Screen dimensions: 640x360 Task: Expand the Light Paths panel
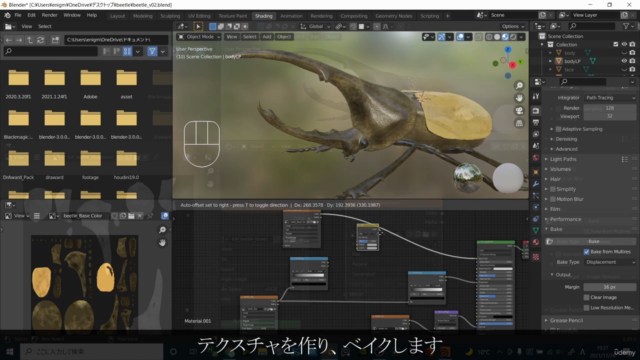click(x=563, y=159)
